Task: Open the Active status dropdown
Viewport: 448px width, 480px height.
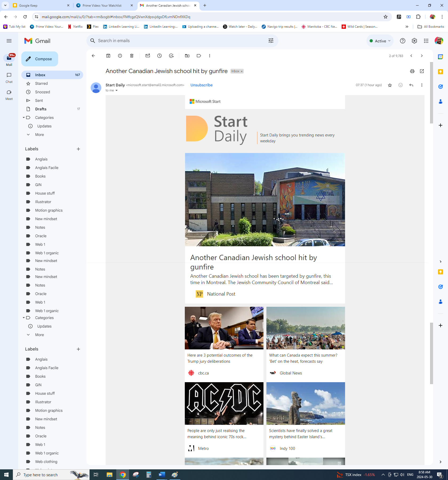Action: tap(380, 41)
